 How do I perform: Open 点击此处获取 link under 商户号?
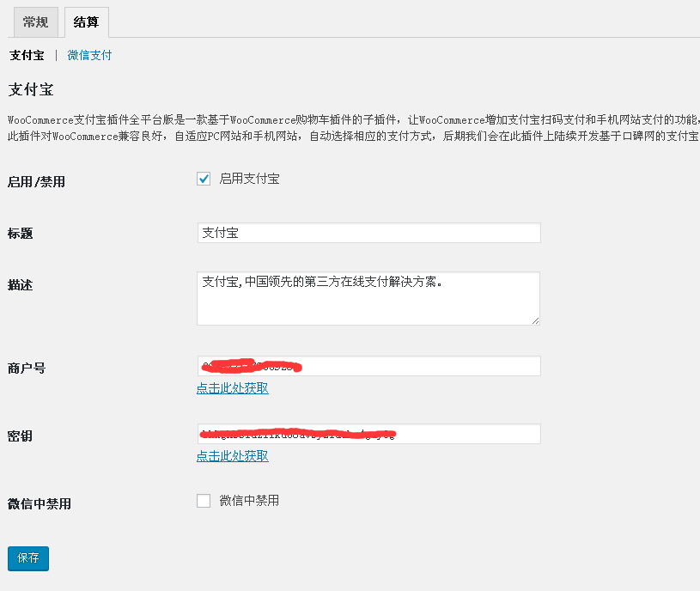(233, 388)
